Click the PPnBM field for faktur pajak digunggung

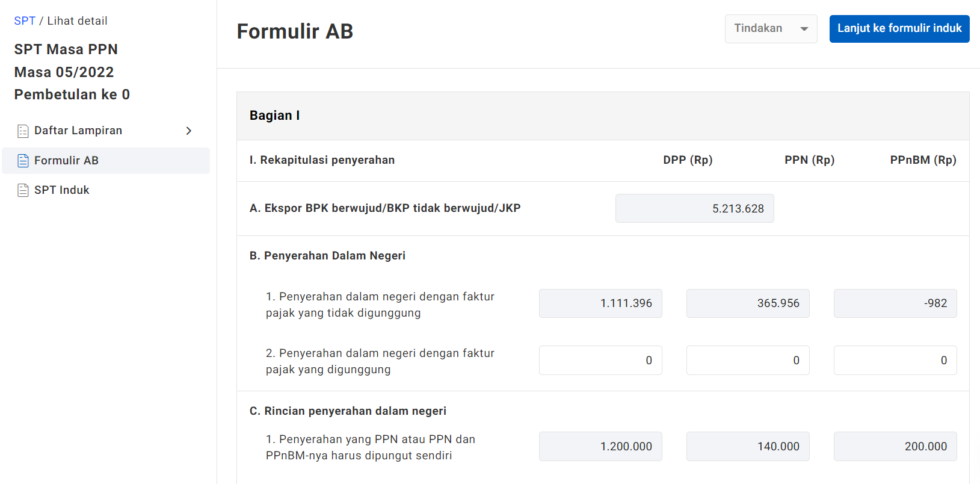coord(895,361)
